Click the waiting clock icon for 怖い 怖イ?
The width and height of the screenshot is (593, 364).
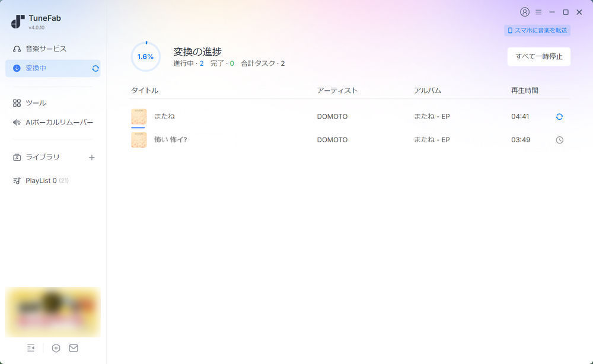pyautogui.click(x=559, y=140)
